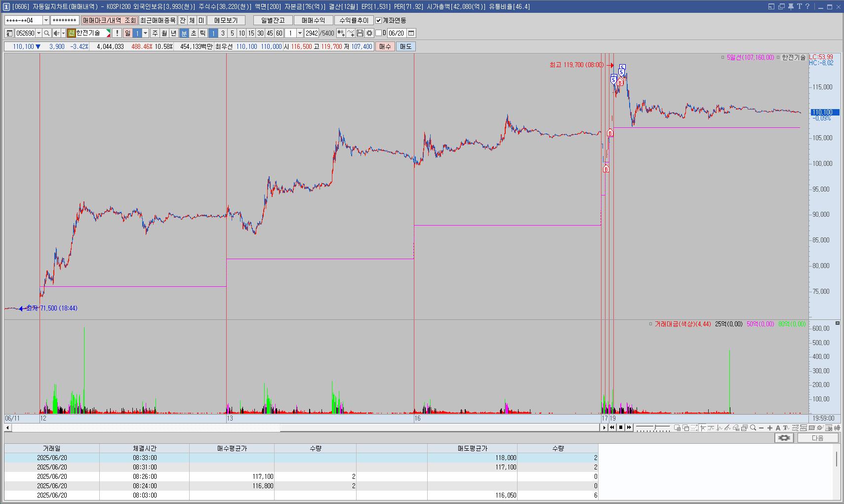Open the stock code 052690 dropdown
Viewport: 844px width, 504px height.
click(x=39, y=33)
